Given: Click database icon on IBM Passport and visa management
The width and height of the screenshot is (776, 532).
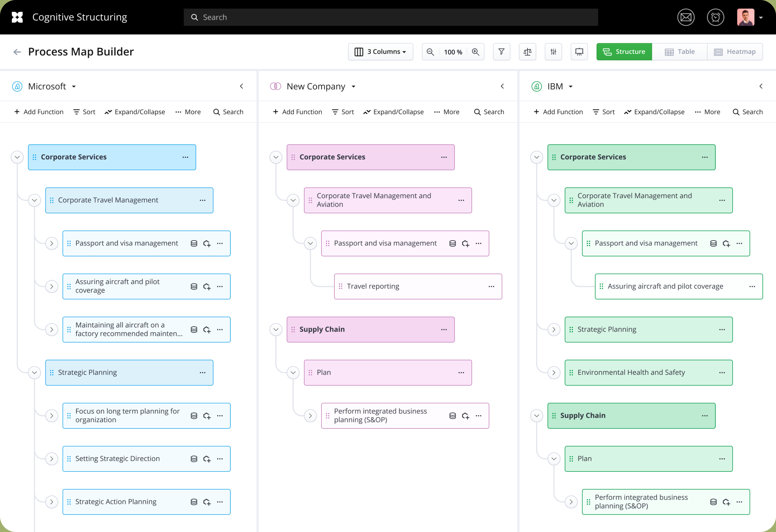Looking at the screenshot, I should click(713, 244).
